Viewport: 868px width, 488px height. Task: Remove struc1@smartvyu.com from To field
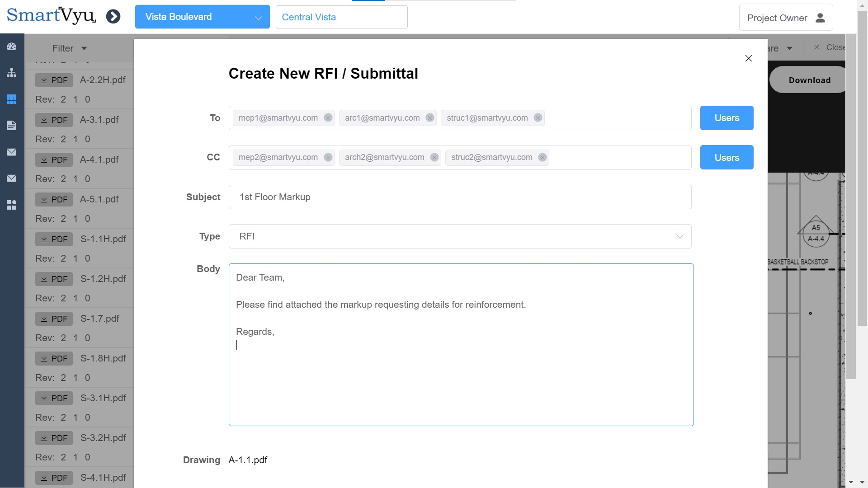pyautogui.click(x=538, y=117)
